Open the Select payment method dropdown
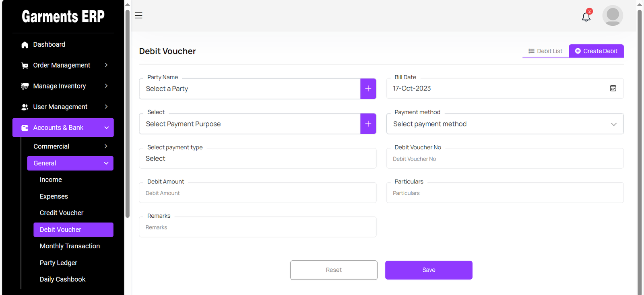This screenshot has height=295, width=644. click(x=504, y=124)
